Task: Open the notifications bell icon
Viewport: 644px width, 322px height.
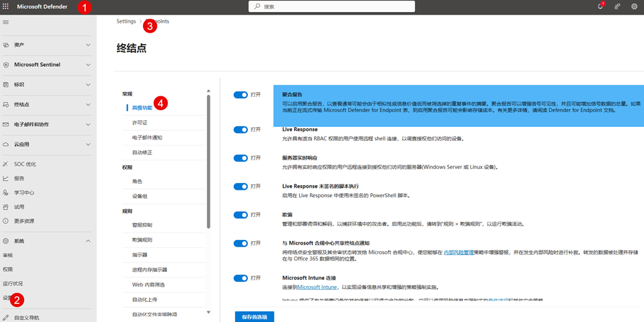Action: [601, 7]
